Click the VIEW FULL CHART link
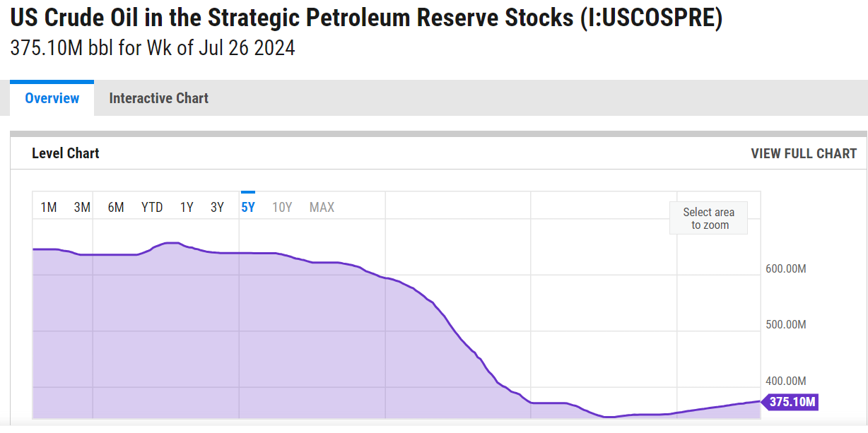Viewport: 868px width, 433px height. click(804, 153)
